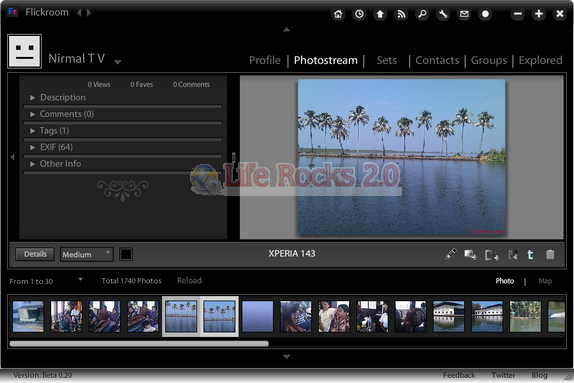The width and height of the screenshot is (574, 383).
Task: Click the pencil edit photo icon
Action: coord(451,254)
